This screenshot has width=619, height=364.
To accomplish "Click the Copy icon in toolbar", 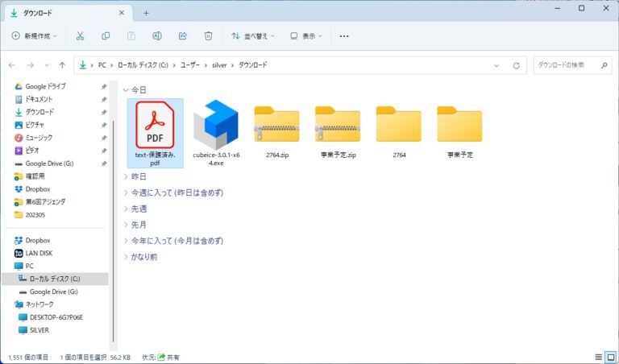I will point(106,35).
